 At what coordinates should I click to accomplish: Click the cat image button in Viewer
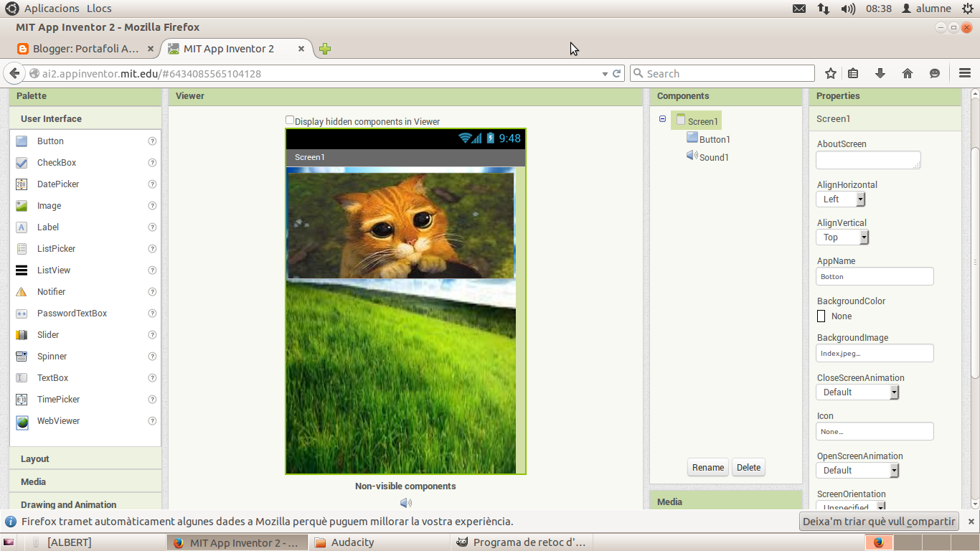401,225
